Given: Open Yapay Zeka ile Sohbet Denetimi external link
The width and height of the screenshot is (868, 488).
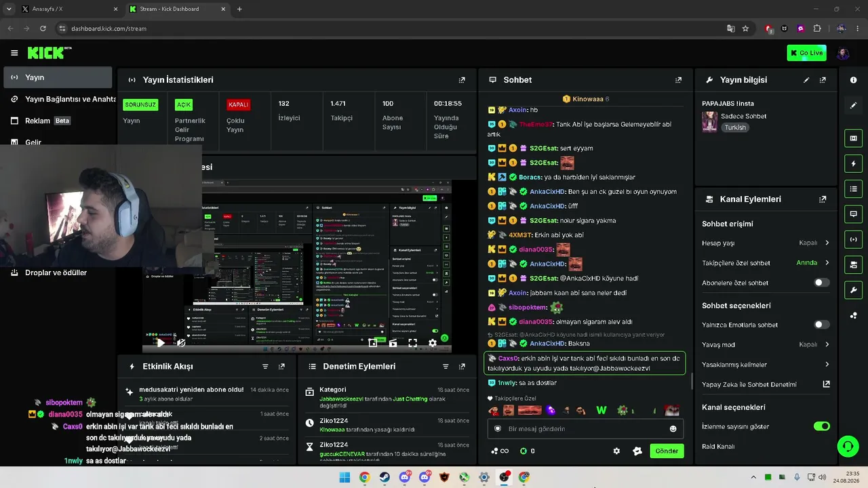Looking at the screenshot, I should [827, 384].
